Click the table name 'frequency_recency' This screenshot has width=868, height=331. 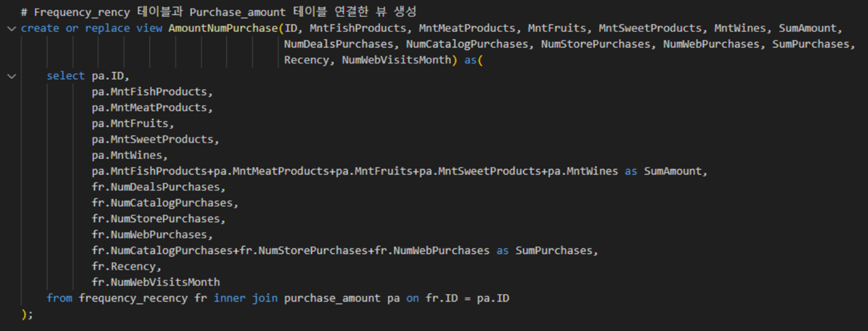(133, 299)
